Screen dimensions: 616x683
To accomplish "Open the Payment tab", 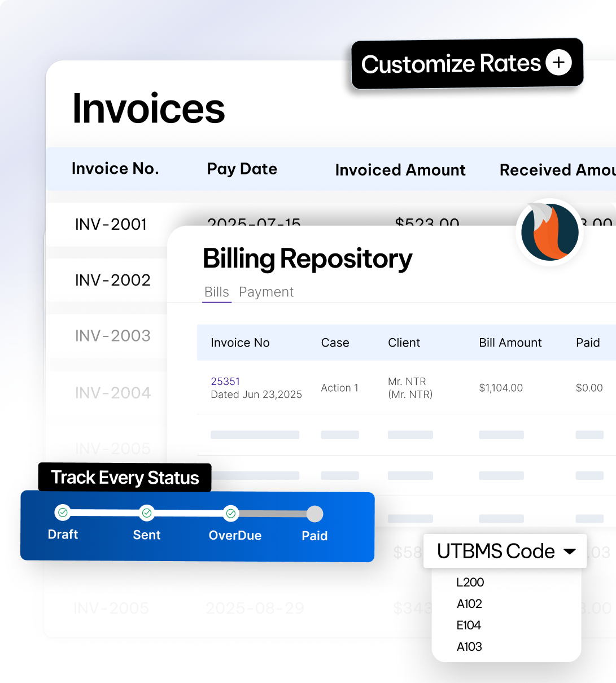I will pos(266,292).
